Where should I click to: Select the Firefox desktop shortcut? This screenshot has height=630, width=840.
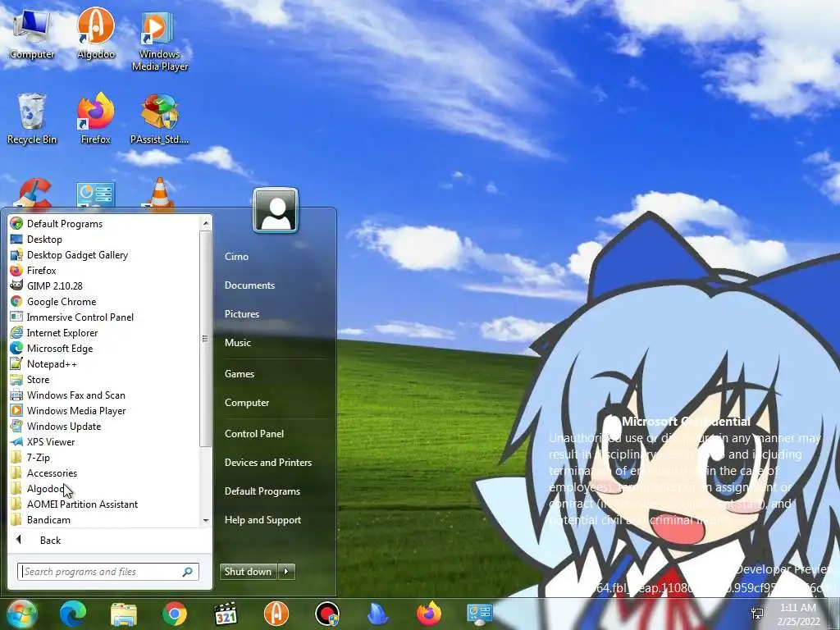point(96,119)
